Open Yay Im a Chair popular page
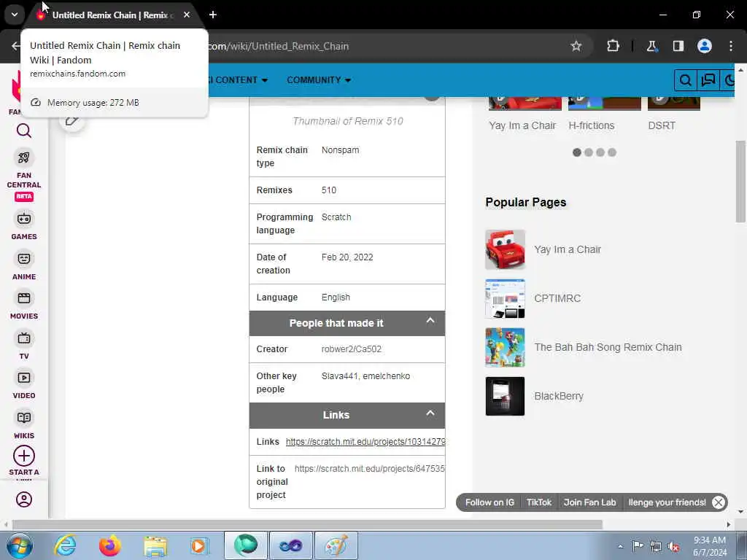The height and width of the screenshot is (560, 747). coord(568,249)
